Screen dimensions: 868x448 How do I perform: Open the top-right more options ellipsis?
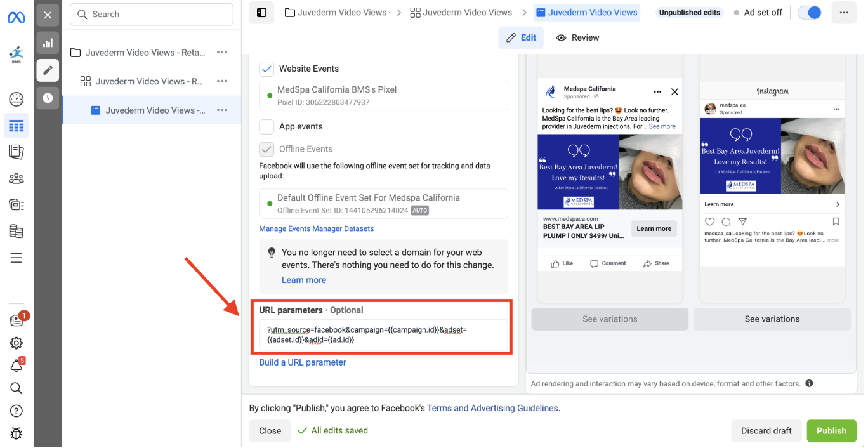[844, 13]
